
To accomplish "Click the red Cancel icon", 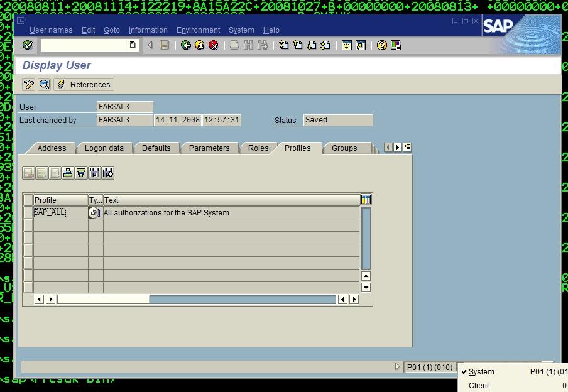I will coord(214,45).
